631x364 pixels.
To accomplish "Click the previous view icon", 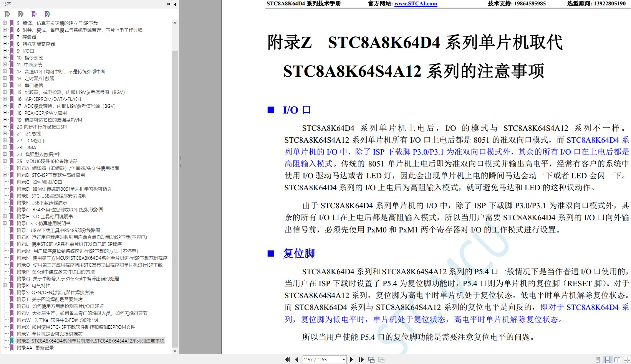I will click(371, 359).
